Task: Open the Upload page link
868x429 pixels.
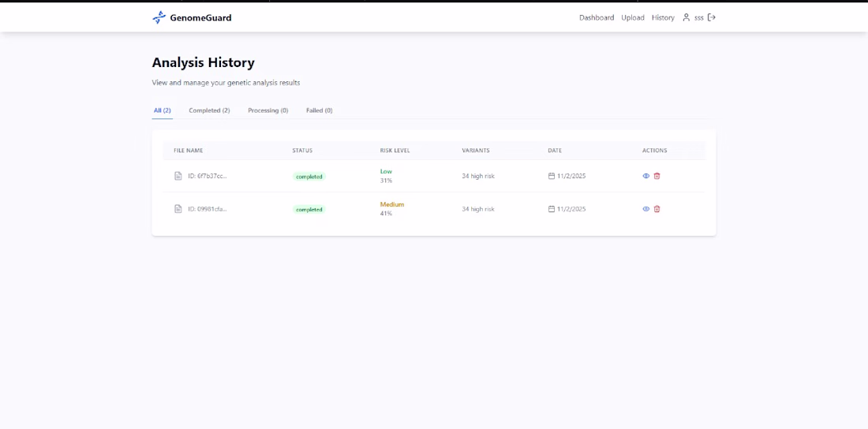Action: click(633, 17)
